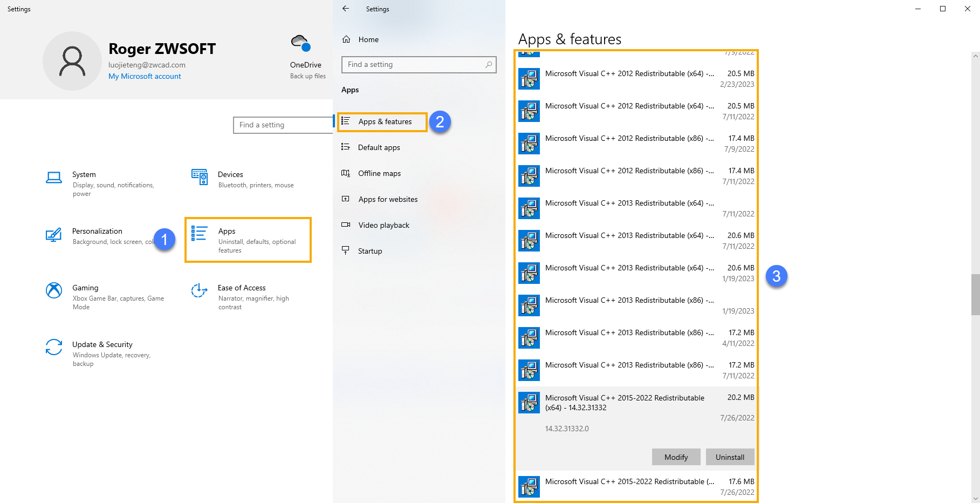Select Visual C++ 2013 x86 entry dated 1/19/2023

click(x=636, y=305)
